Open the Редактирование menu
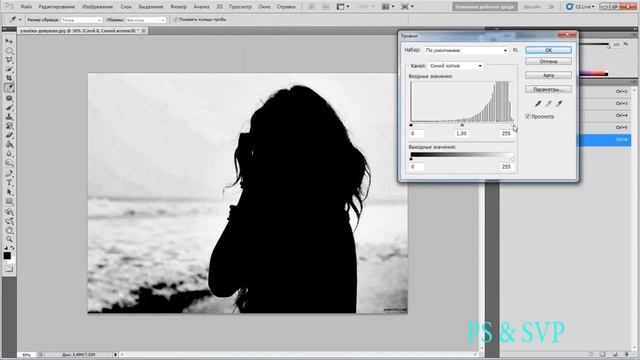This screenshot has height=360, width=640. pos(57,7)
